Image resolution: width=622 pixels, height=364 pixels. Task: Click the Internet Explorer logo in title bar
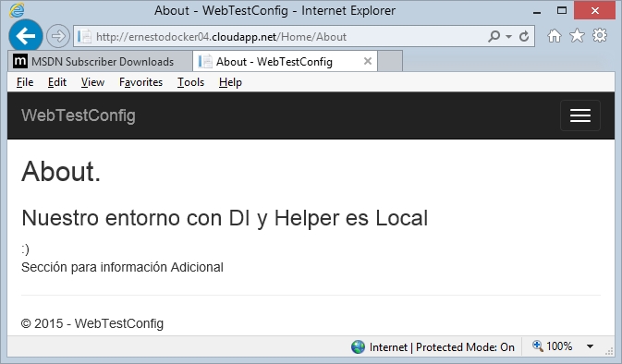coord(17,10)
